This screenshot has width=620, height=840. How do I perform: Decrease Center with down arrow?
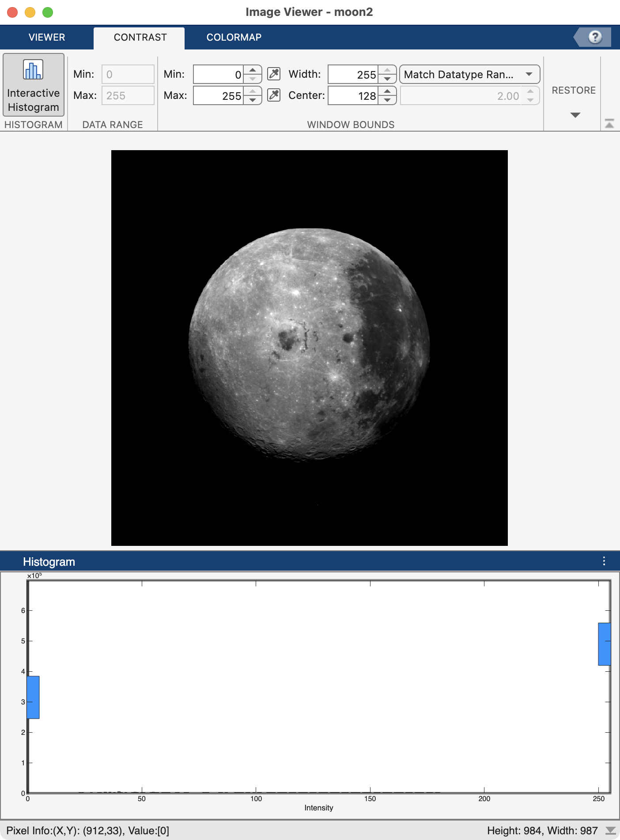[x=387, y=100]
